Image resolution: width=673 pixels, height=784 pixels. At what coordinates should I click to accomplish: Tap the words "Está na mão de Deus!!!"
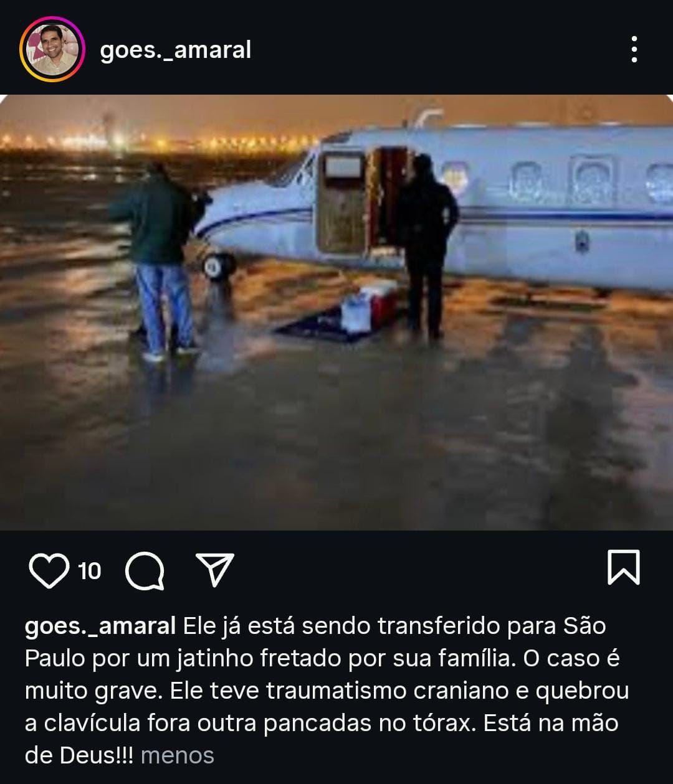(x=322, y=739)
